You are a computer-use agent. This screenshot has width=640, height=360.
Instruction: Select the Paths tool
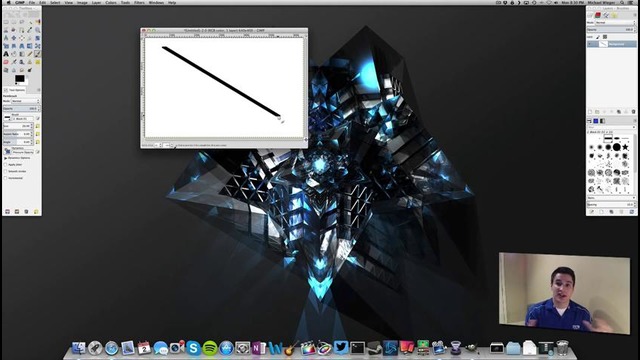tap(22, 30)
